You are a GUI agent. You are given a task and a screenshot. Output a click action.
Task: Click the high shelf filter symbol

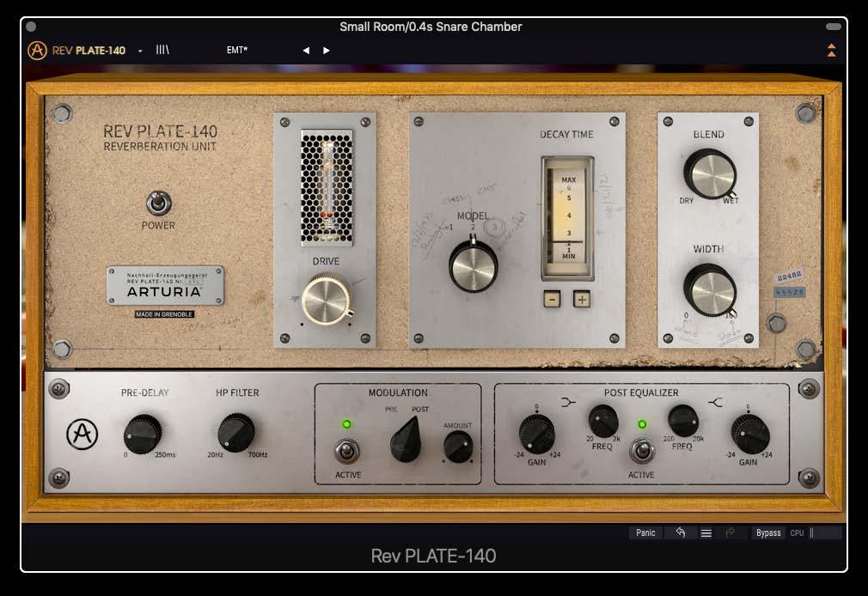(716, 402)
